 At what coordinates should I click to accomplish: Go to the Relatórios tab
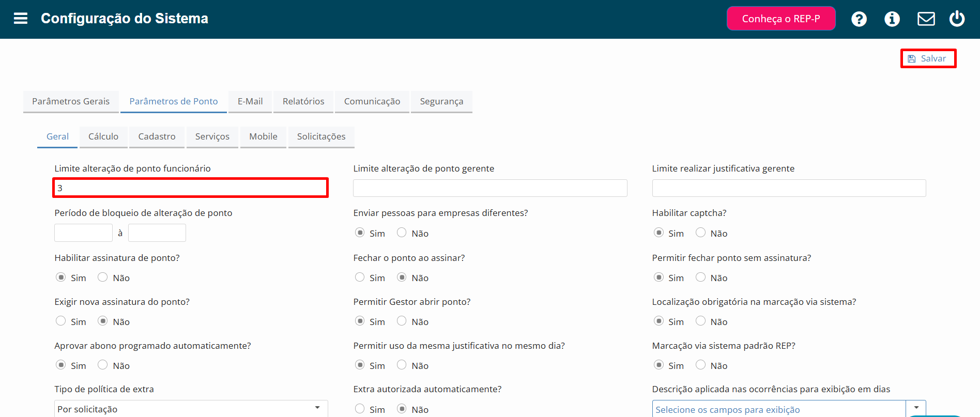(303, 101)
